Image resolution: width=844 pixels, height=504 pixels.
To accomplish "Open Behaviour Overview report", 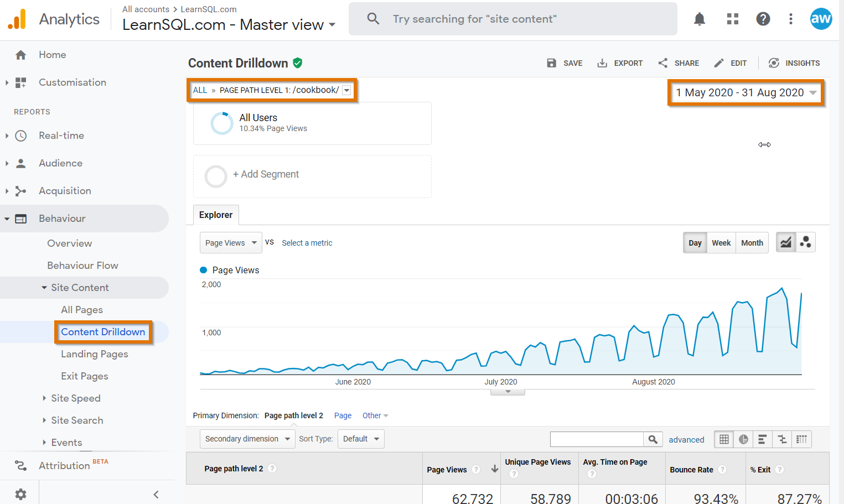I will (70, 243).
